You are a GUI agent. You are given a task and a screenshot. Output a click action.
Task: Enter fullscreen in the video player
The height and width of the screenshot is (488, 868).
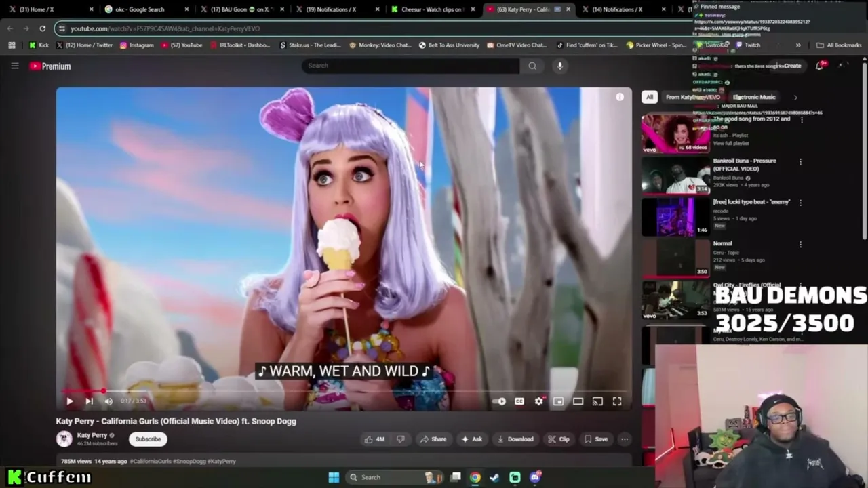pyautogui.click(x=617, y=401)
